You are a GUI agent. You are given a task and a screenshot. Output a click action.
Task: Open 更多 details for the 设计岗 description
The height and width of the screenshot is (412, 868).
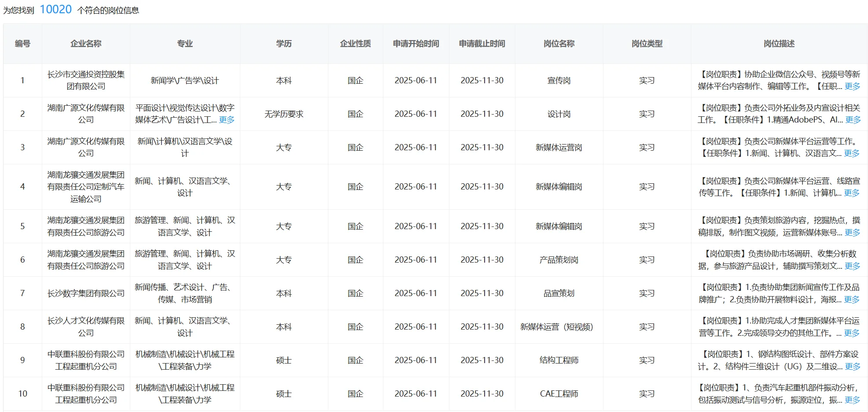coord(852,118)
